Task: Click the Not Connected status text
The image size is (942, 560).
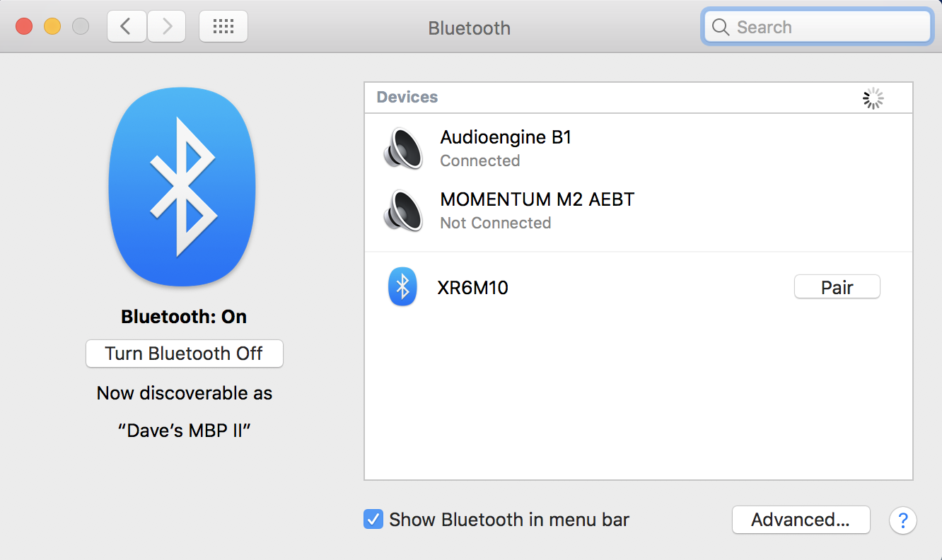Action: coord(495,223)
